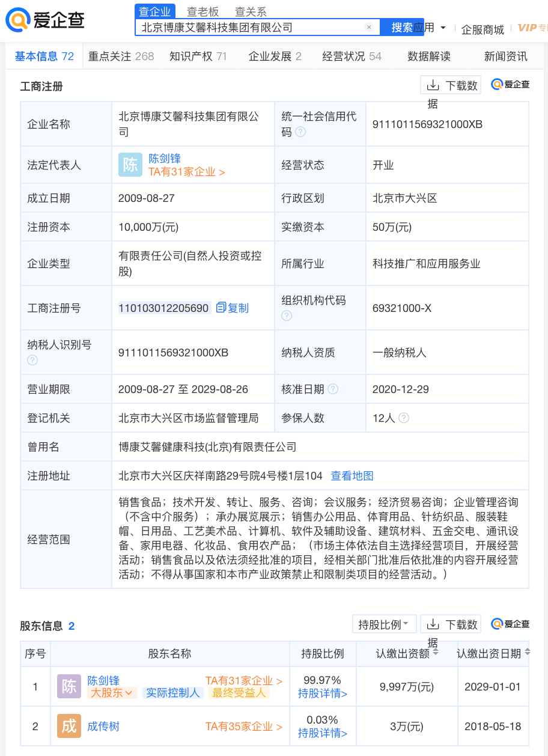The width and height of the screenshot is (548, 756).
Task: Open the 陈 avatar in shareholder row 1
Action: 69,686
